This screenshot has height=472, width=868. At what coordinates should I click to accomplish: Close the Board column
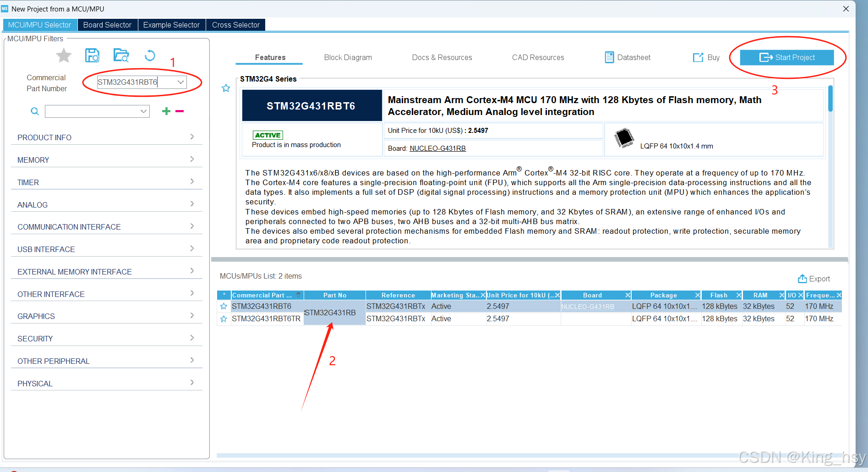pos(628,295)
